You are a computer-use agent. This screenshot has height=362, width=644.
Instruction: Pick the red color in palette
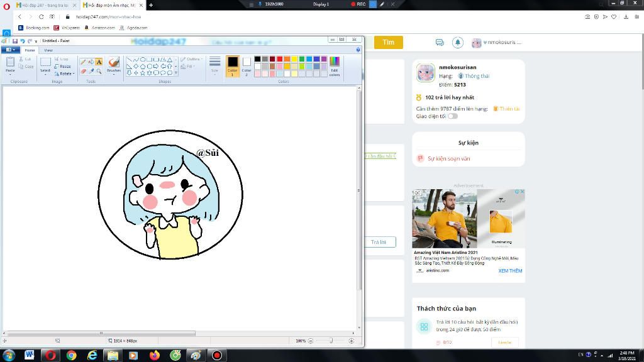coord(279,59)
